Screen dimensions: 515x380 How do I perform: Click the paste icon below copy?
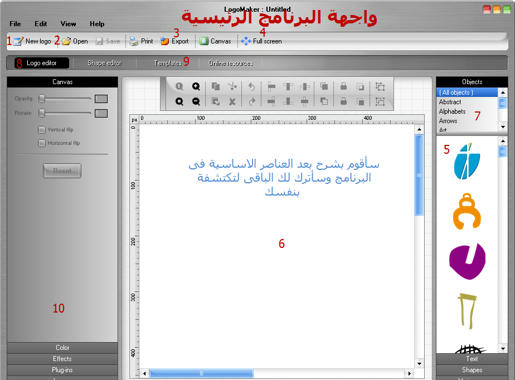tap(215, 101)
